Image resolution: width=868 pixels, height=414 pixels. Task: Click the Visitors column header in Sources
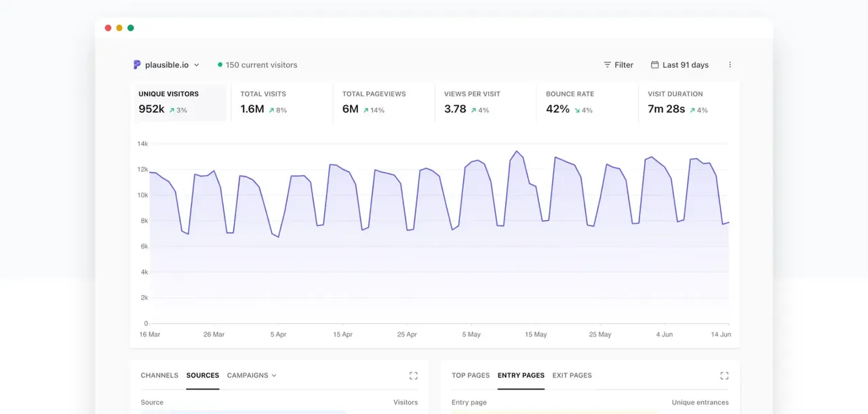coord(406,402)
